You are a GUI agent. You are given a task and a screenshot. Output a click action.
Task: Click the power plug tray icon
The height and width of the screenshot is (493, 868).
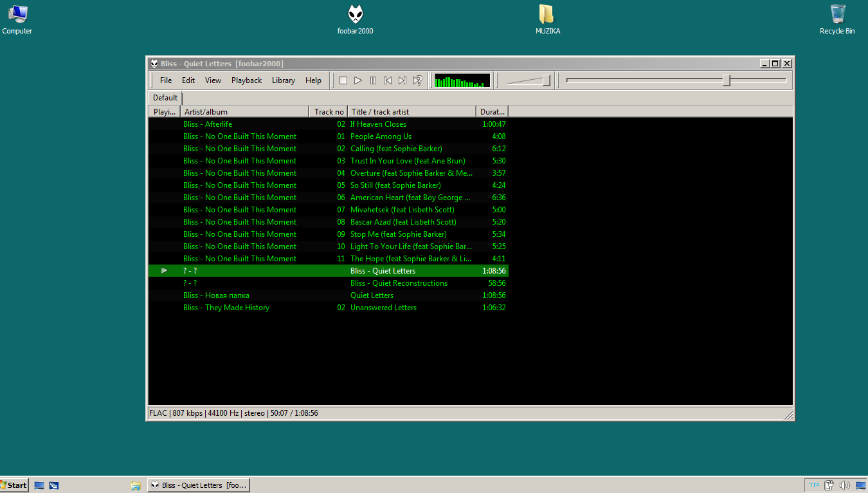829,485
